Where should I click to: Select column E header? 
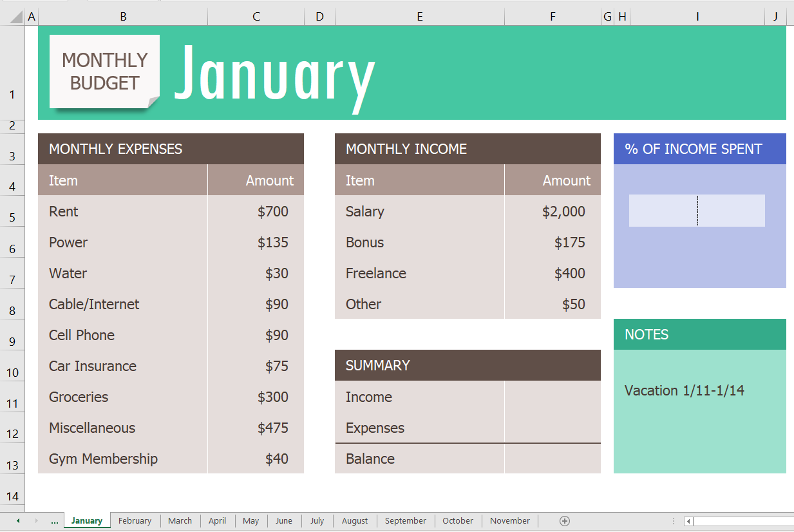point(420,17)
